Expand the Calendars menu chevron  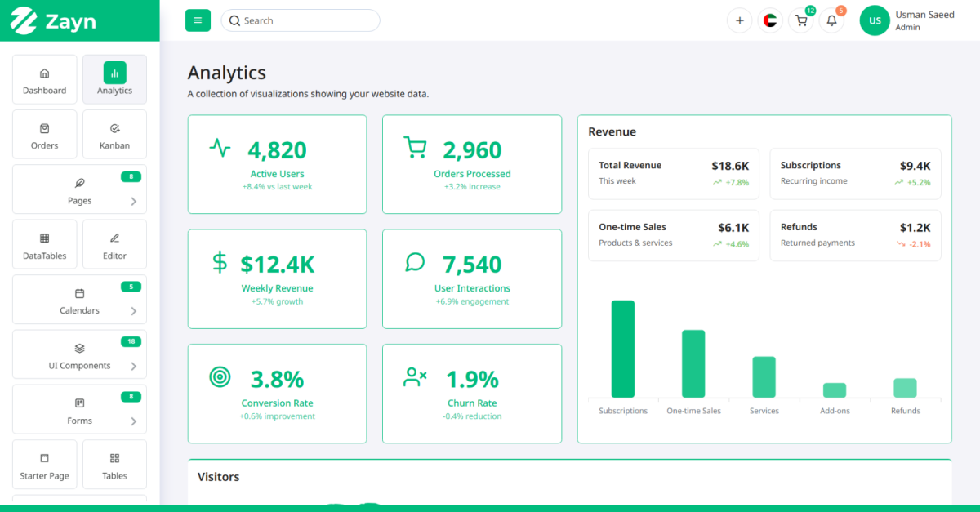click(134, 311)
